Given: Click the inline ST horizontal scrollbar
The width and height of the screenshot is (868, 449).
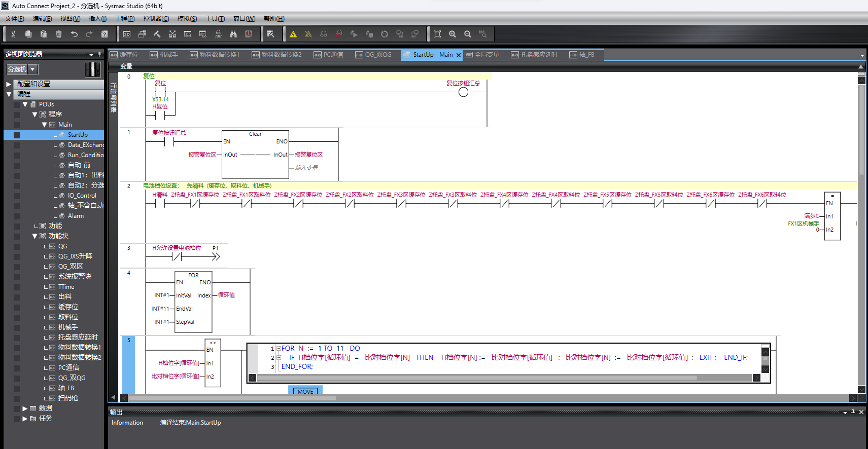Looking at the screenshot, I should (x=477, y=378).
